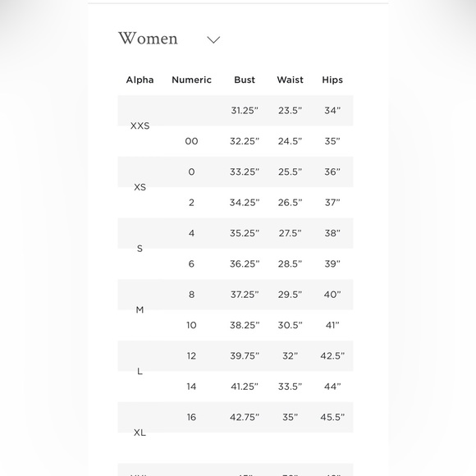Click the 45.5" hips measurement
Screen dimensions: 476x476
pyautogui.click(x=332, y=417)
